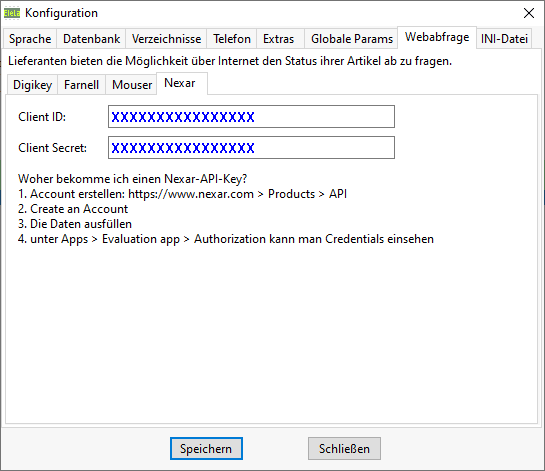This screenshot has width=545, height=471.
Task: Open the Mouser supplier tab
Action: coord(132,84)
